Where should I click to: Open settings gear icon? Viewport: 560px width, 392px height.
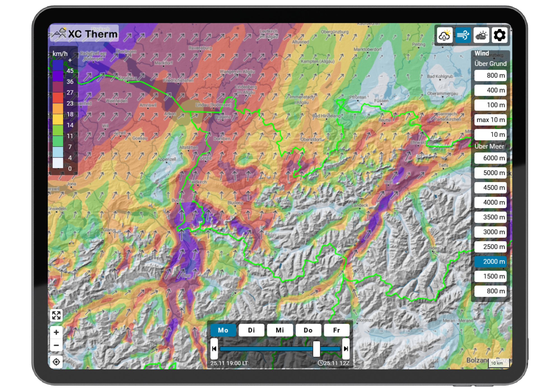pos(500,35)
